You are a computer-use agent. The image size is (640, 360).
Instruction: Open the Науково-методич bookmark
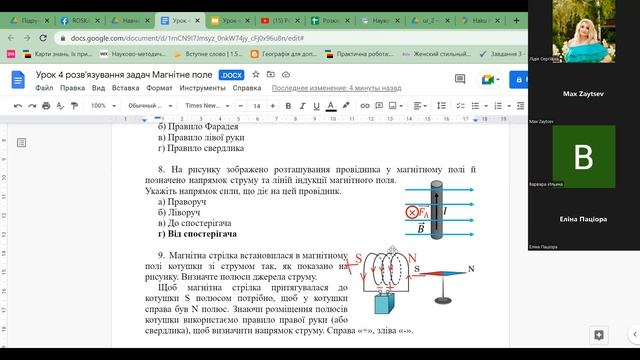click(133, 54)
